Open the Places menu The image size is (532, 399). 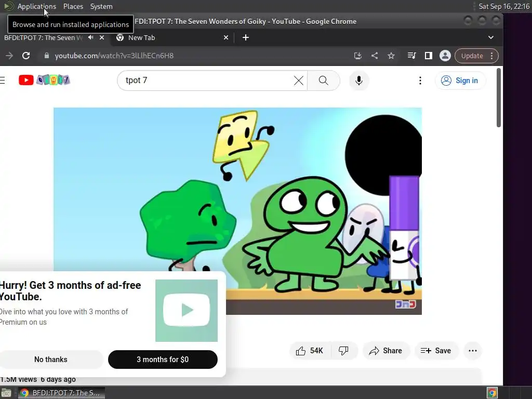tap(73, 6)
